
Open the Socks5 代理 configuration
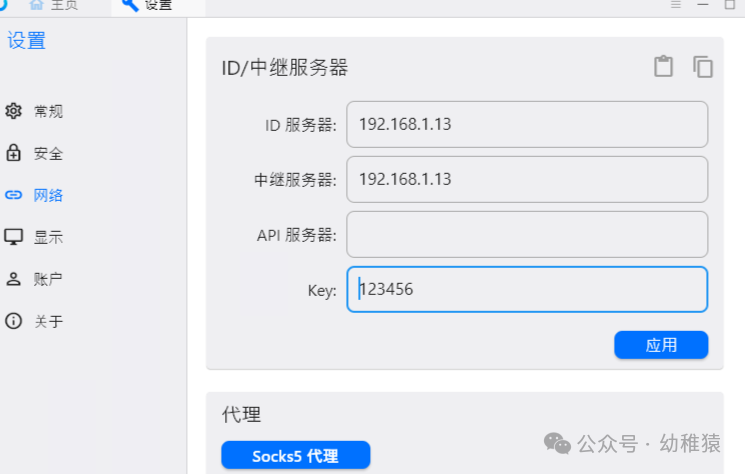(x=296, y=455)
